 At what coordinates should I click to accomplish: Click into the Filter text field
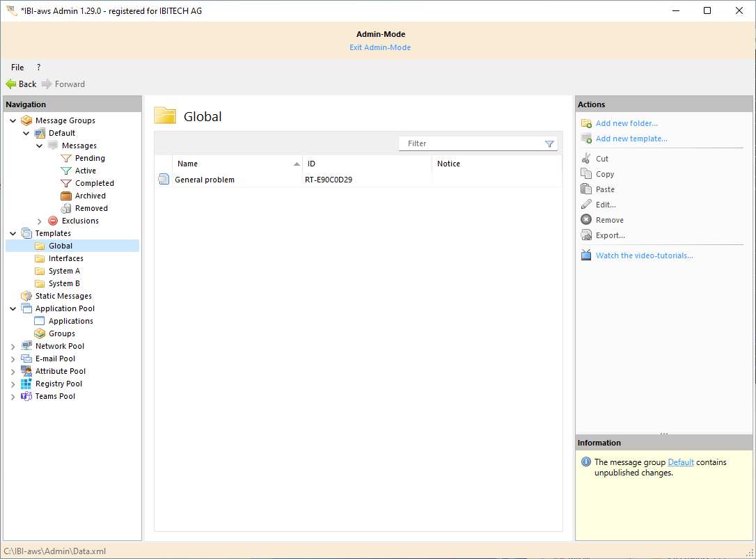coord(470,143)
